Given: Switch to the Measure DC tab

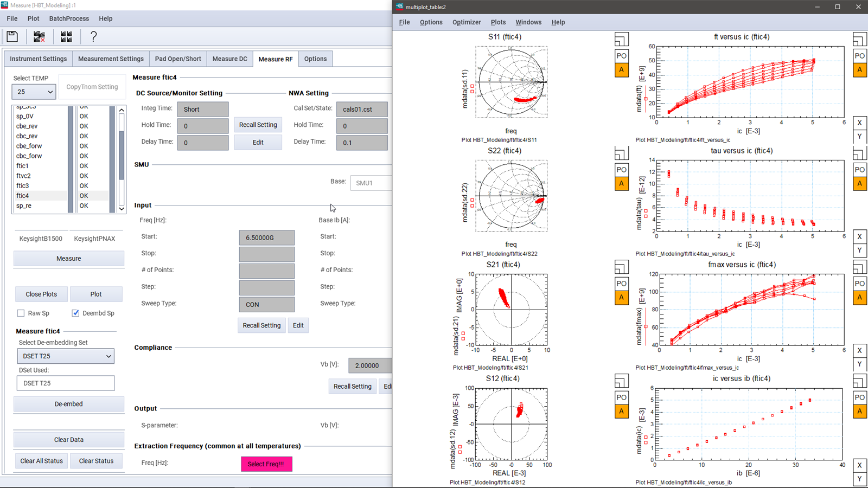Looking at the screenshot, I should (229, 59).
